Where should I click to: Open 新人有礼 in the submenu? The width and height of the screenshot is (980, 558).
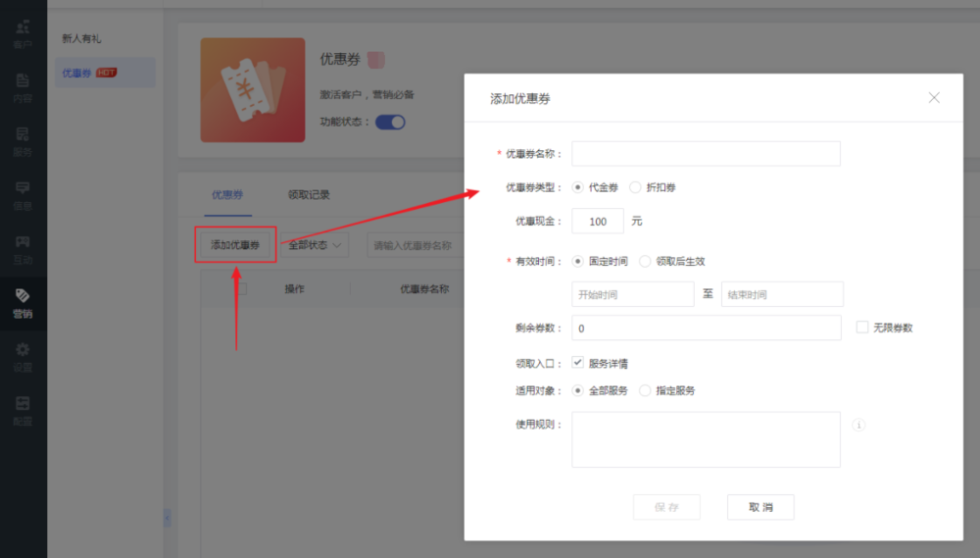click(82, 39)
